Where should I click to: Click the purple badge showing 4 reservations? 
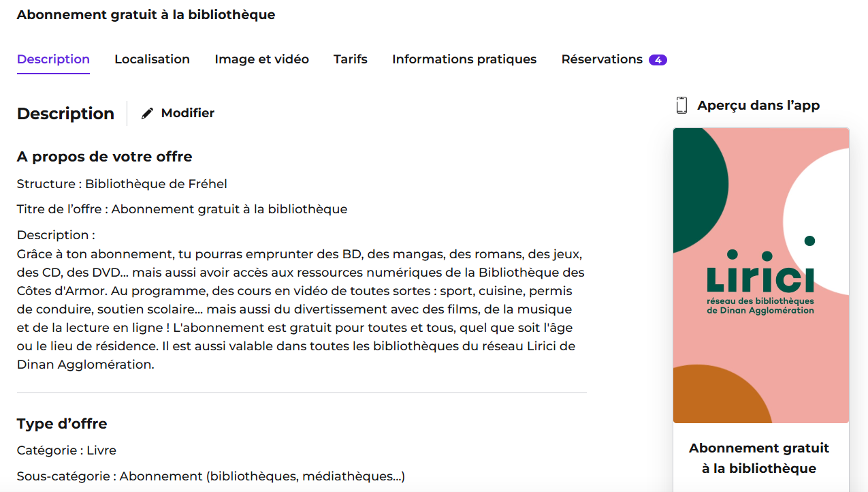tap(658, 60)
